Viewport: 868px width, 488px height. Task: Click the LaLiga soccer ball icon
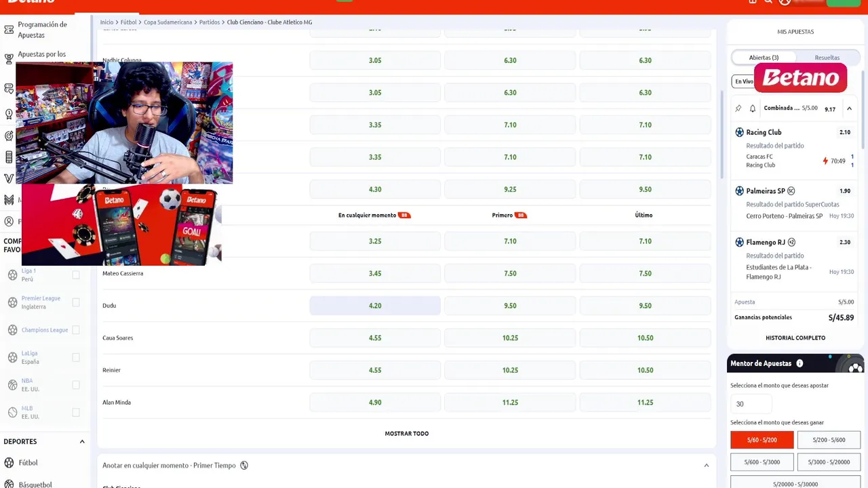tap(12, 357)
